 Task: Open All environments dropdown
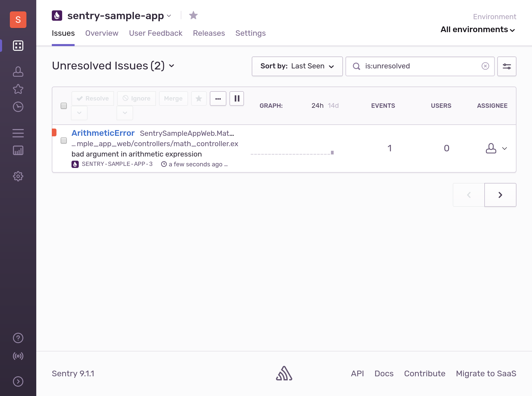point(478,30)
